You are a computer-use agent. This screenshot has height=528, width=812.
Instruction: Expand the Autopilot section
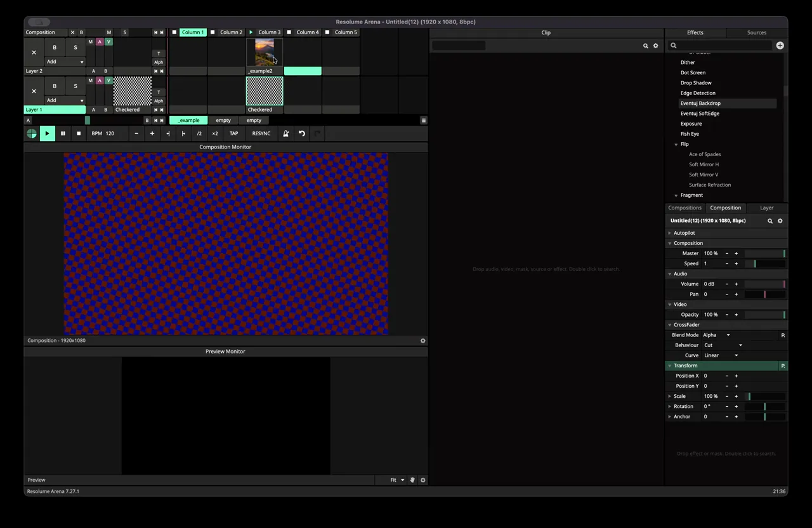point(669,233)
